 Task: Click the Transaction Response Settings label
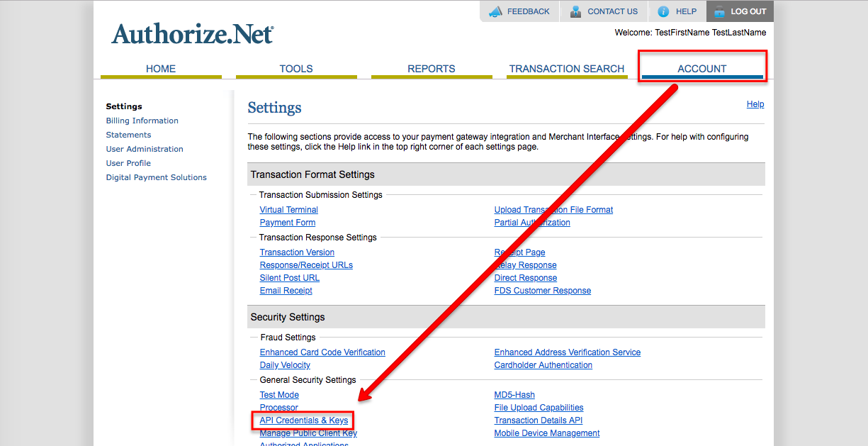coord(318,238)
